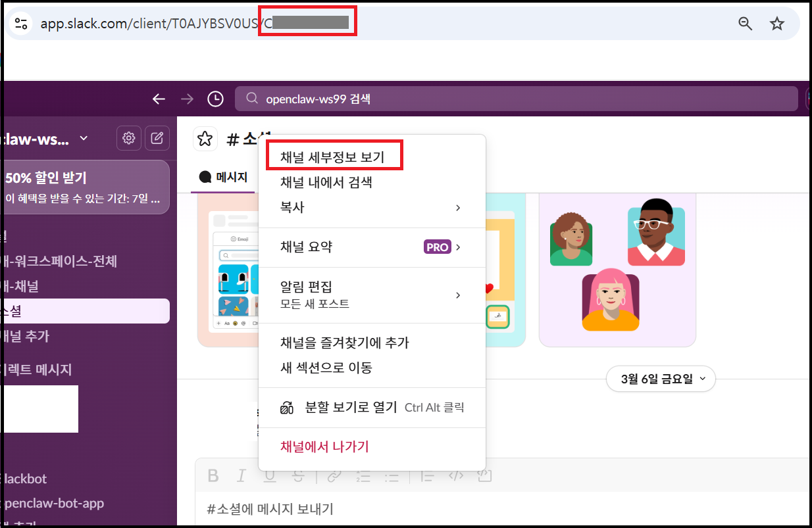Viewport: 812px width, 528px height.
Task: Apply blockquote formatting in composer
Action: 427,476
